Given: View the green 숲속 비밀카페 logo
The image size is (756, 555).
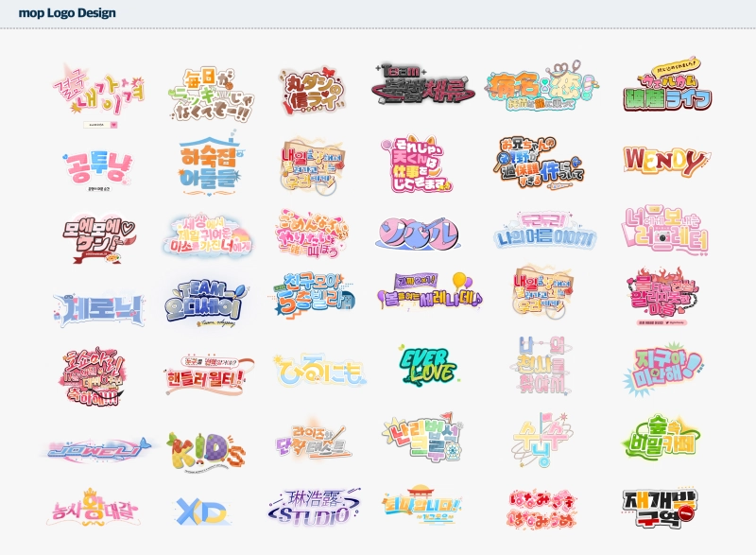Looking at the screenshot, I should 661,439.
